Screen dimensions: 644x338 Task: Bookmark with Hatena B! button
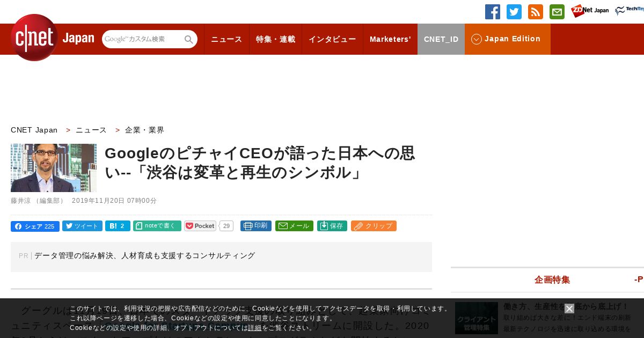tap(118, 226)
